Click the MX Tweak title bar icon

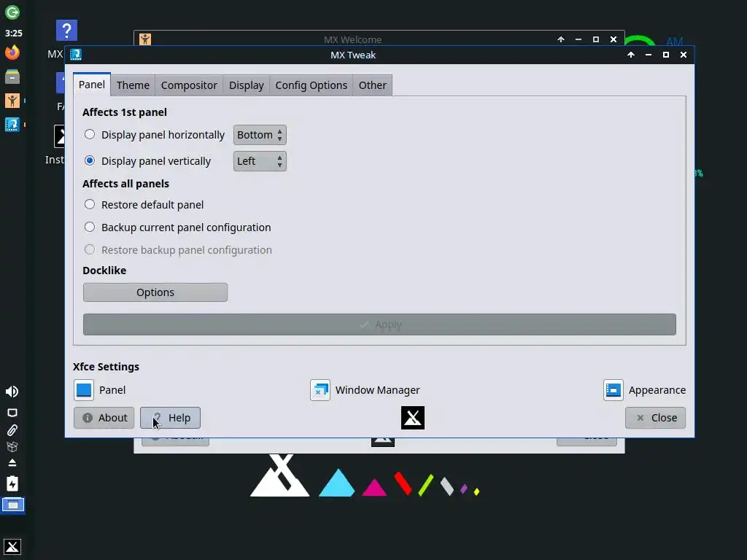tap(76, 55)
